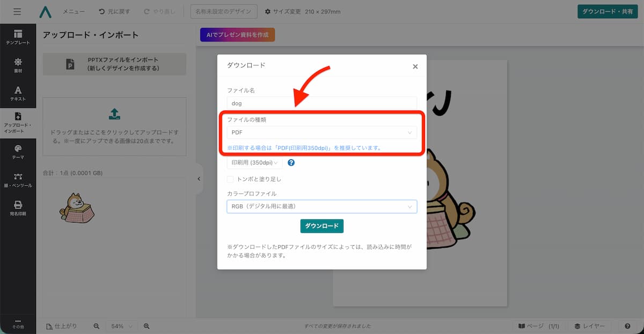The image size is (644, 334).
Task: Click the zoom out magnifier icon
Action: pyautogui.click(x=97, y=326)
